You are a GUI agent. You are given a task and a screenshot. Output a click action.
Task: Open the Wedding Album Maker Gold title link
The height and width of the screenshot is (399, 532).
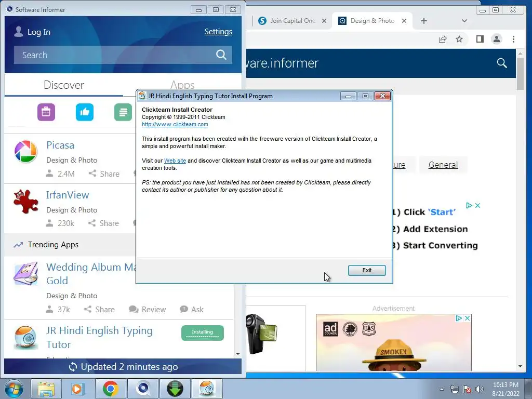(91, 274)
